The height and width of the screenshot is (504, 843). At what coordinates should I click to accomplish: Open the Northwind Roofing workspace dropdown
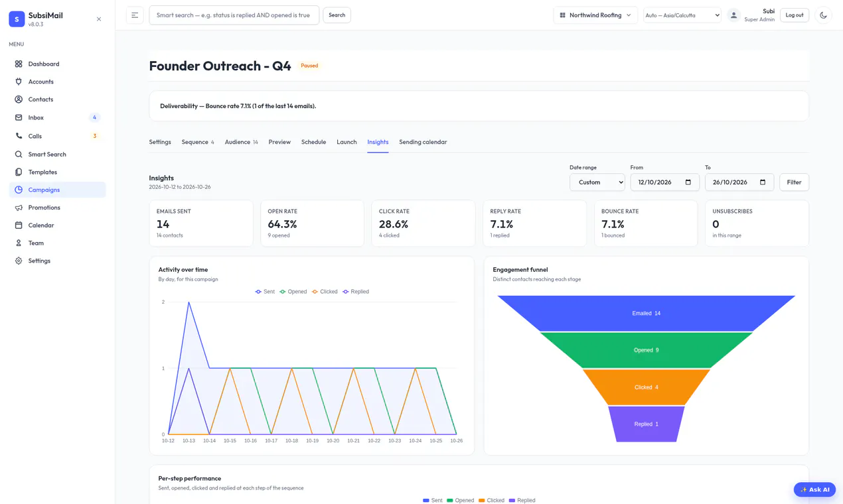click(x=595, y=15)
